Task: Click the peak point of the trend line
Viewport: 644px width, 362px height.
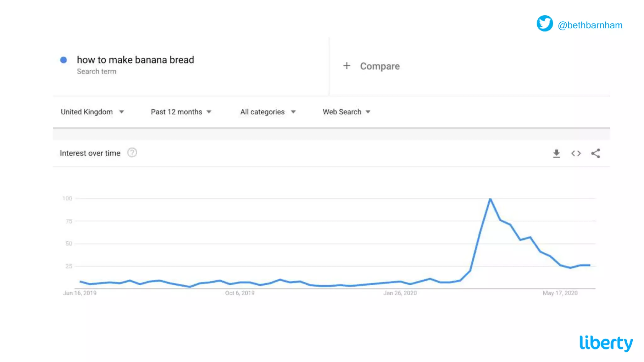Action: (490, 199)
